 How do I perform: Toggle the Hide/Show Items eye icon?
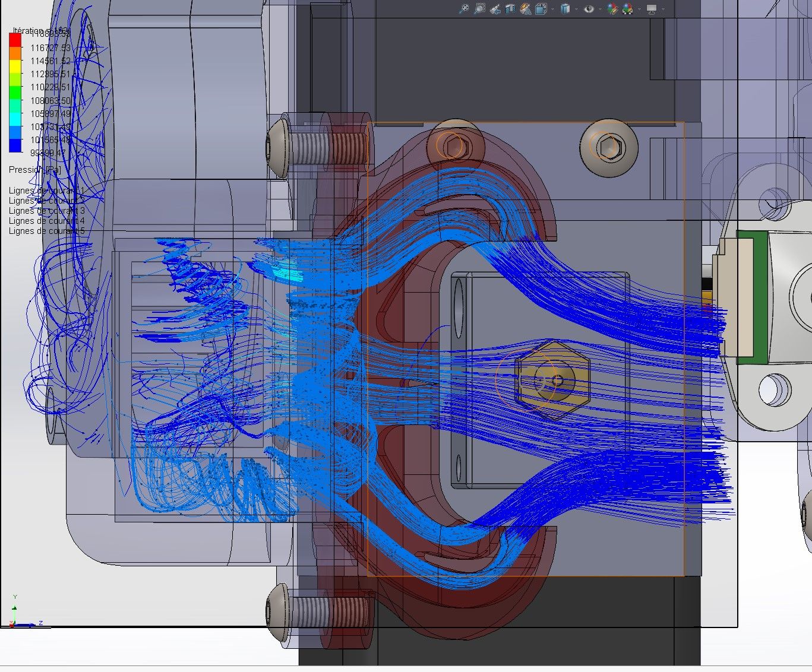pyautogui.click(x=589, y=9)
